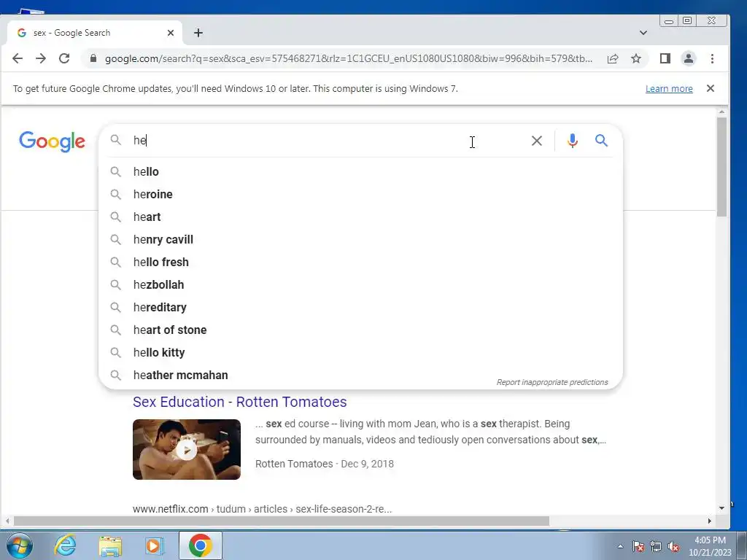Switch to Chrome in the taskbar
Viewport: 747px width, 560px height.
(x=200, y=545)
